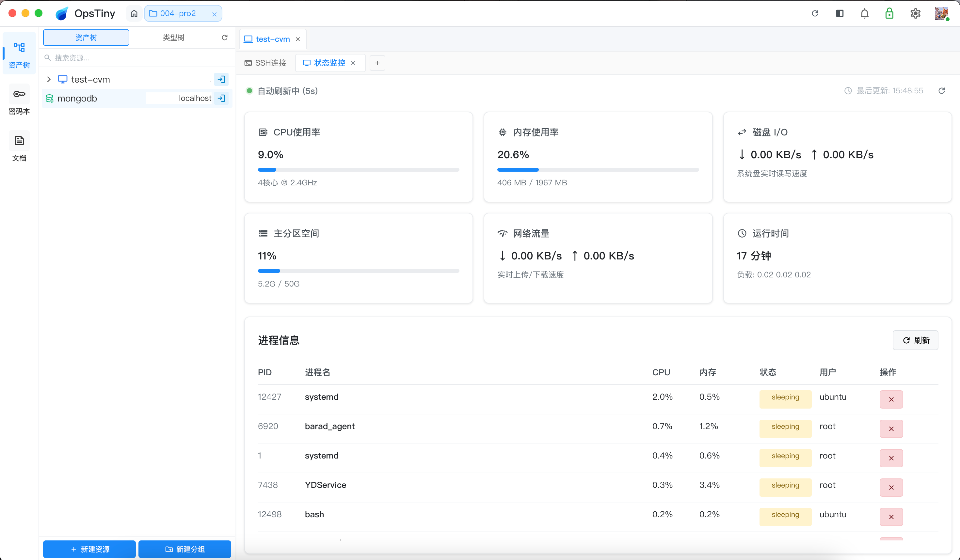Click the 406 MB / 1967 MB text
Viewport: 960px width, 560px height.
(x=532, y=183)
